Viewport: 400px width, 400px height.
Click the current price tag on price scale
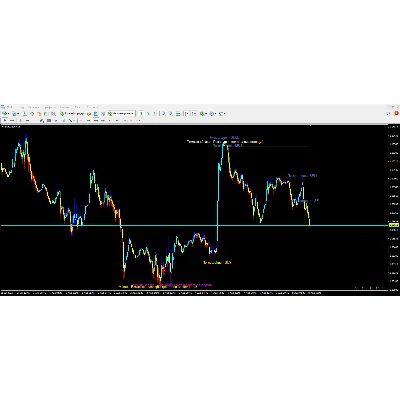[x=394, y=226]
